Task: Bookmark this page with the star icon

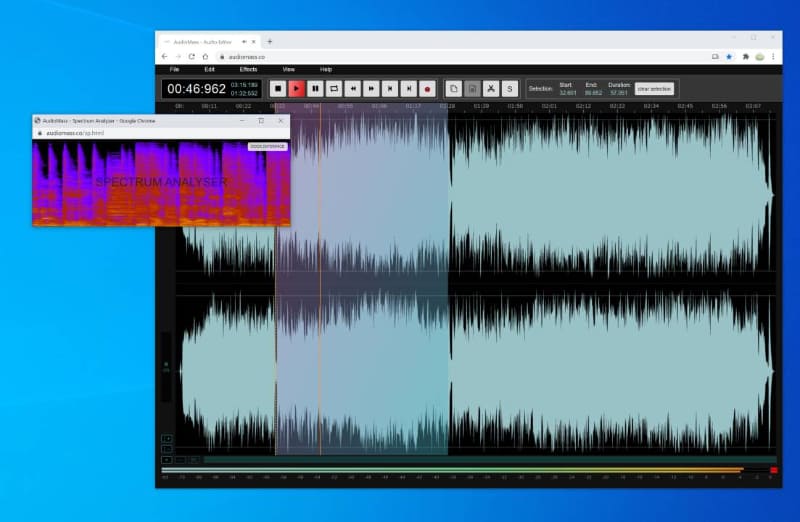Action: click(729, 57)
